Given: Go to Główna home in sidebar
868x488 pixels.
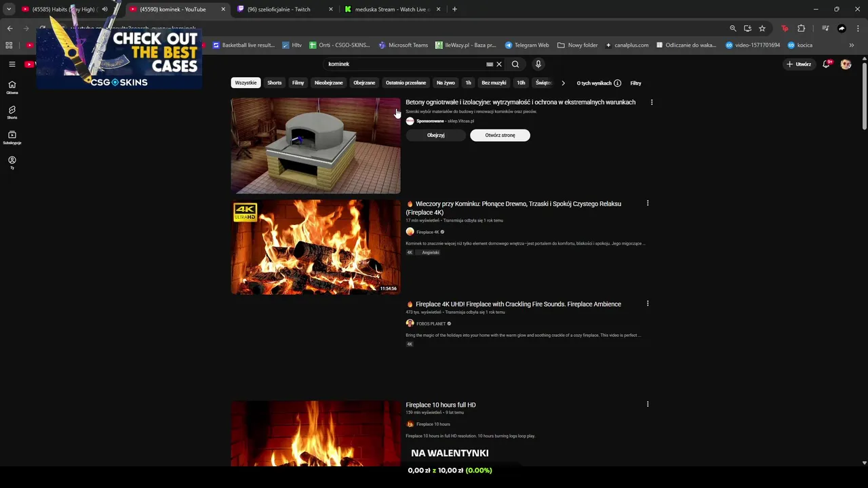Looking at the screenshot, I should (x=12, y=87).
